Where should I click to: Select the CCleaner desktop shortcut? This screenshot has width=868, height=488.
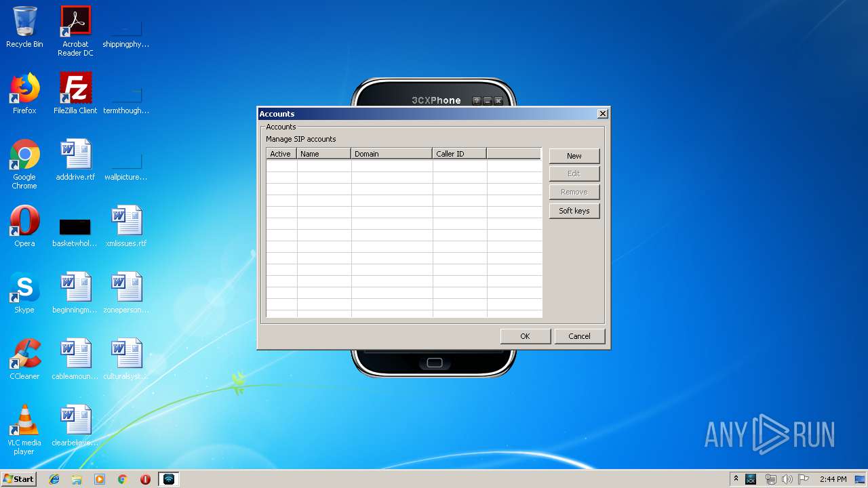pos(24,360)
